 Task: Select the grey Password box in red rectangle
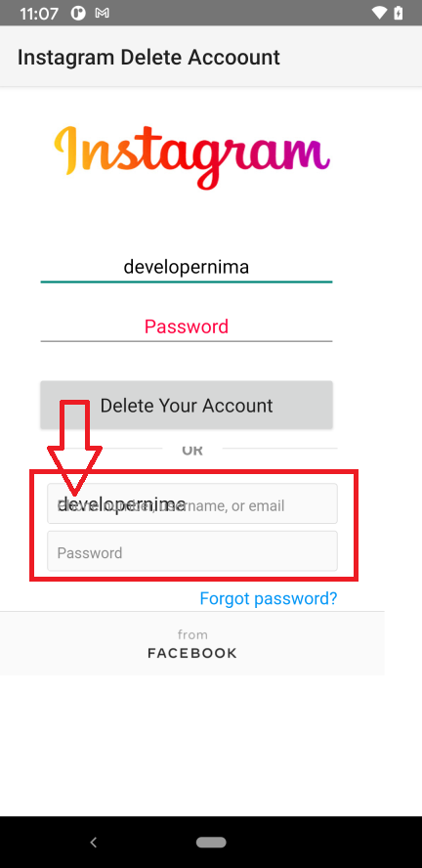point(191,551)
